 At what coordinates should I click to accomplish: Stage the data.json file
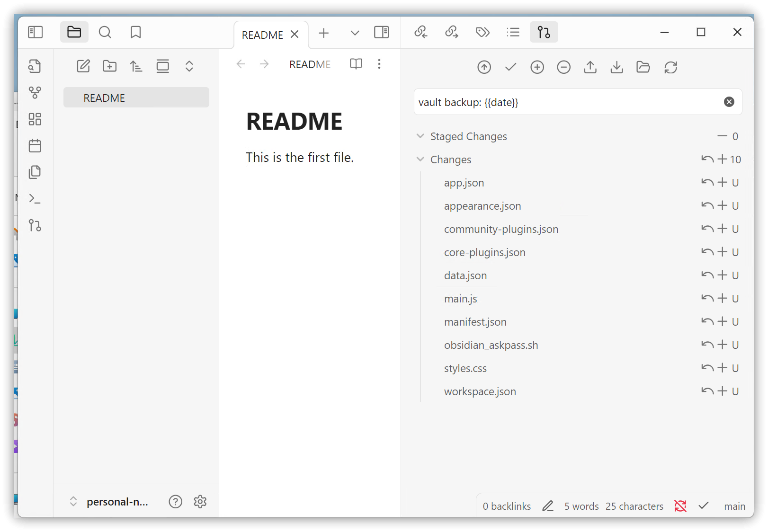[723, 275]
